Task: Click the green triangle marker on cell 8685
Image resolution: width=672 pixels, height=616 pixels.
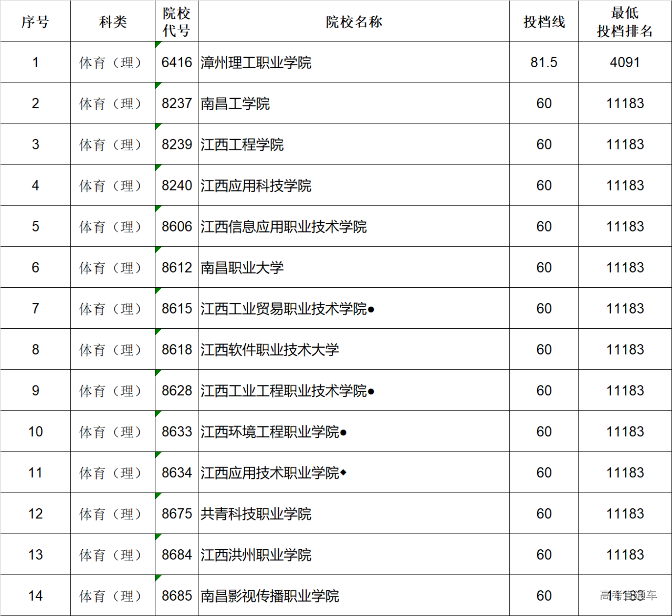Action: point(158,578)
